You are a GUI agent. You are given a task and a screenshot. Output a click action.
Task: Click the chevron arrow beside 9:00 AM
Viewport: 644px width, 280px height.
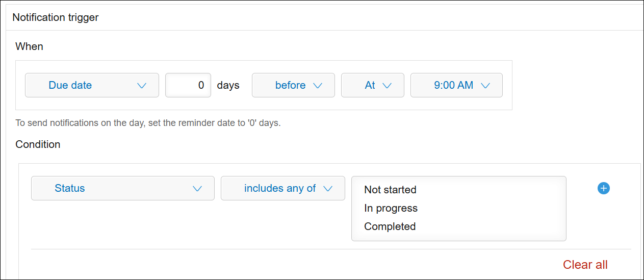485,86
